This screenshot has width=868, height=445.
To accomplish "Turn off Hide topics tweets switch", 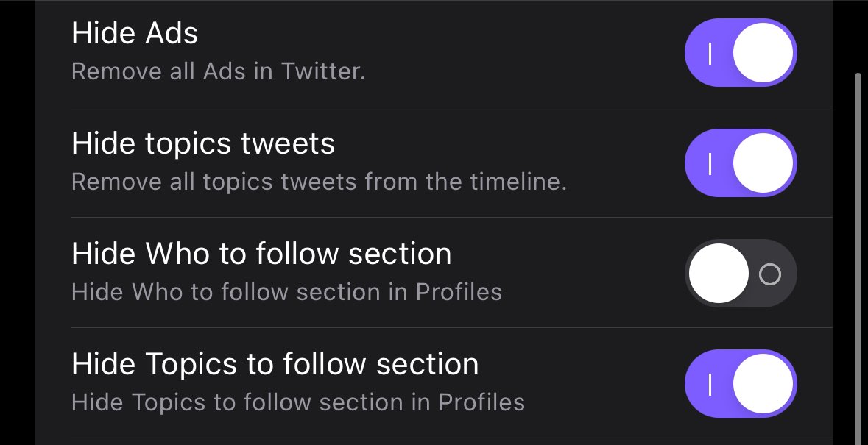I will click(x=741, y=163).
